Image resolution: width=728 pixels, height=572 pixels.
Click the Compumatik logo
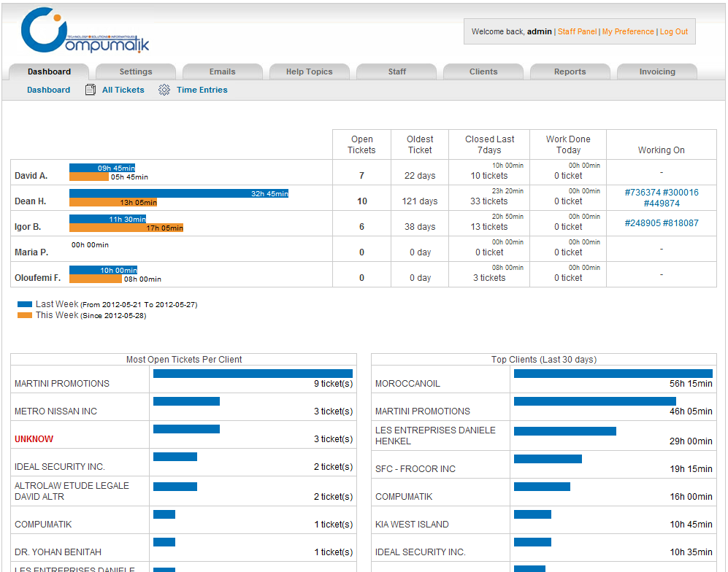85,30
